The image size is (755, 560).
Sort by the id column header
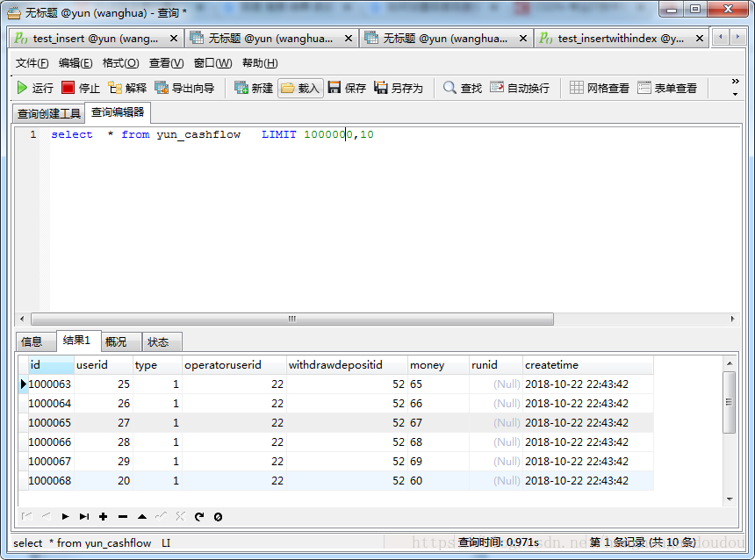click(51, 365)
